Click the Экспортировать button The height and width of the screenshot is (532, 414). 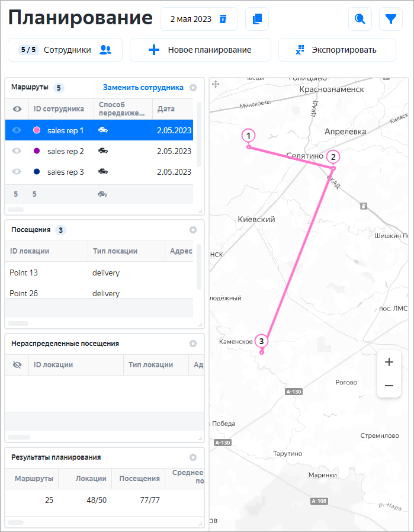pos(336,50)
